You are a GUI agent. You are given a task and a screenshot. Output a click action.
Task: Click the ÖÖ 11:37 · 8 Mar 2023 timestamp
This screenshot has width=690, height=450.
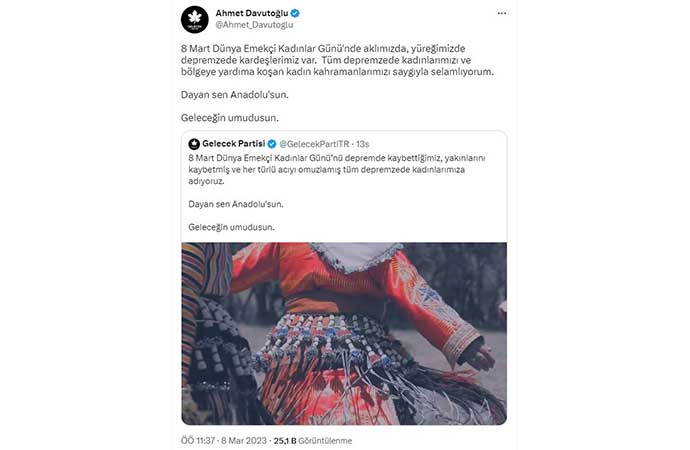point(224,440)
